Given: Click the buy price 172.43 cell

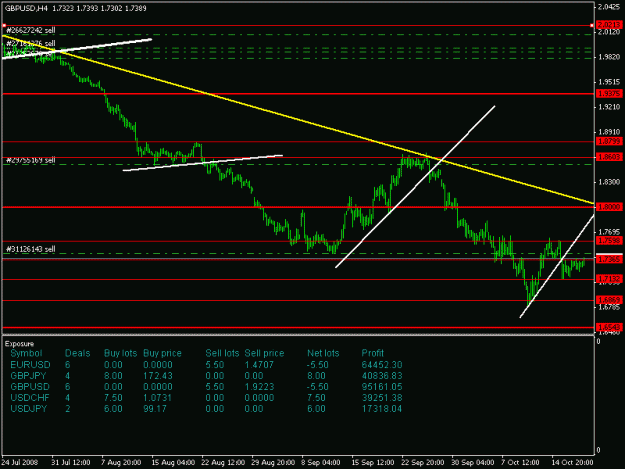Looking at the screenshot, I should (157, 376).
